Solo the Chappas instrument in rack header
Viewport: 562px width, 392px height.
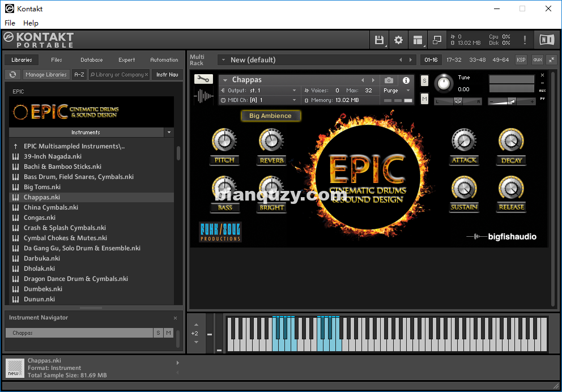coord(424,80)
